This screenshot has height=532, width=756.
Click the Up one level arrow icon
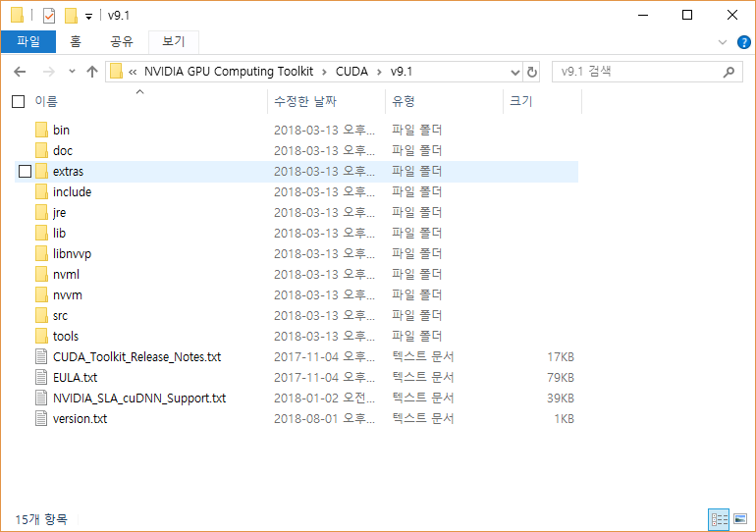pos(92,72)
